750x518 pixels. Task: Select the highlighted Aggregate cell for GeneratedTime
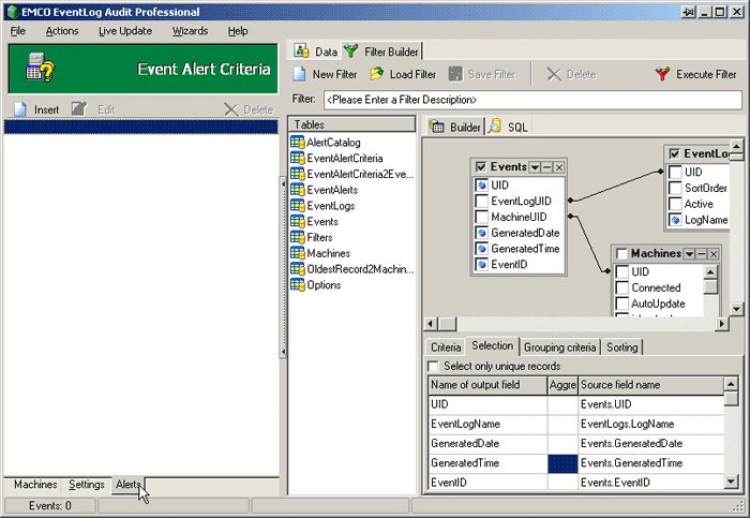(x=562, y=463)
